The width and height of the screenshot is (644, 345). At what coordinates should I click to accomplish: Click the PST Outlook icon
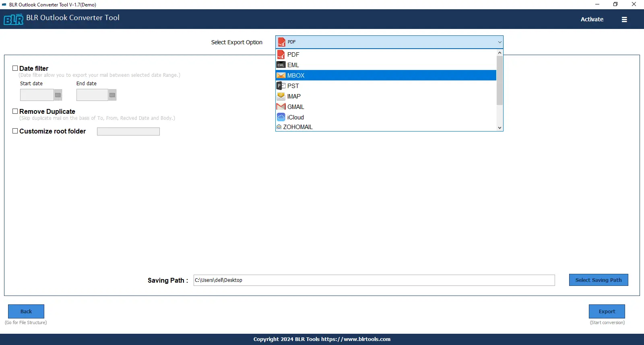[281, 86]
